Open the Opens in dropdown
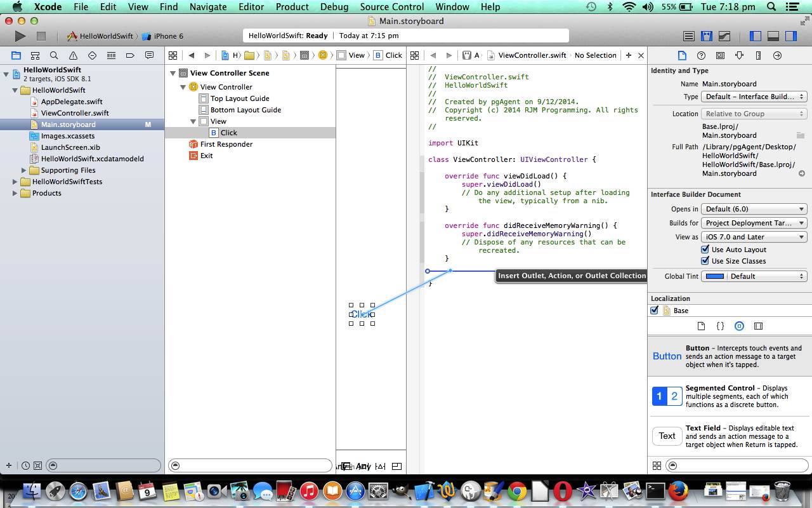Viewport: 812px width, 508px height. [754, 209]
